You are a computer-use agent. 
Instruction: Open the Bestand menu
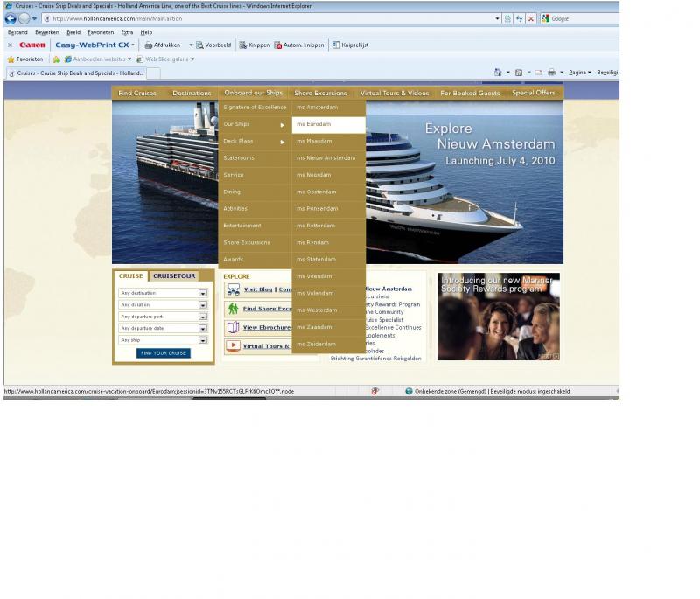tap(17, 32)
